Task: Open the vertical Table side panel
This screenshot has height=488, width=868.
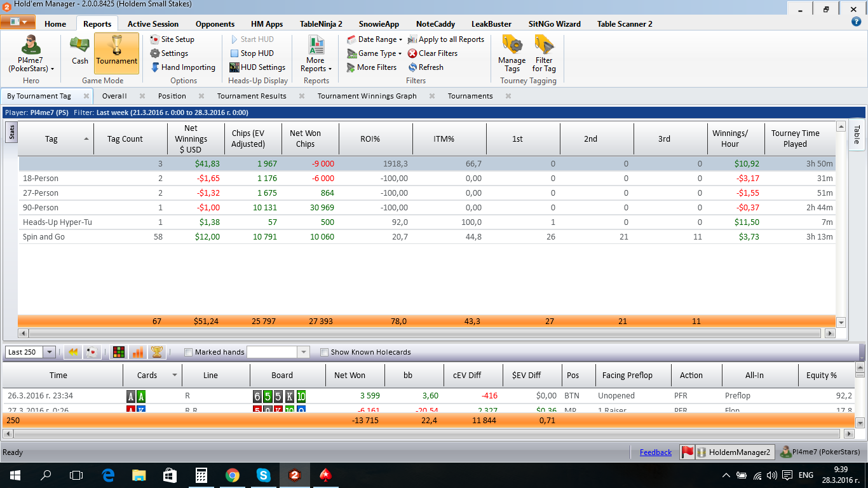Action: tap(857, 135)
